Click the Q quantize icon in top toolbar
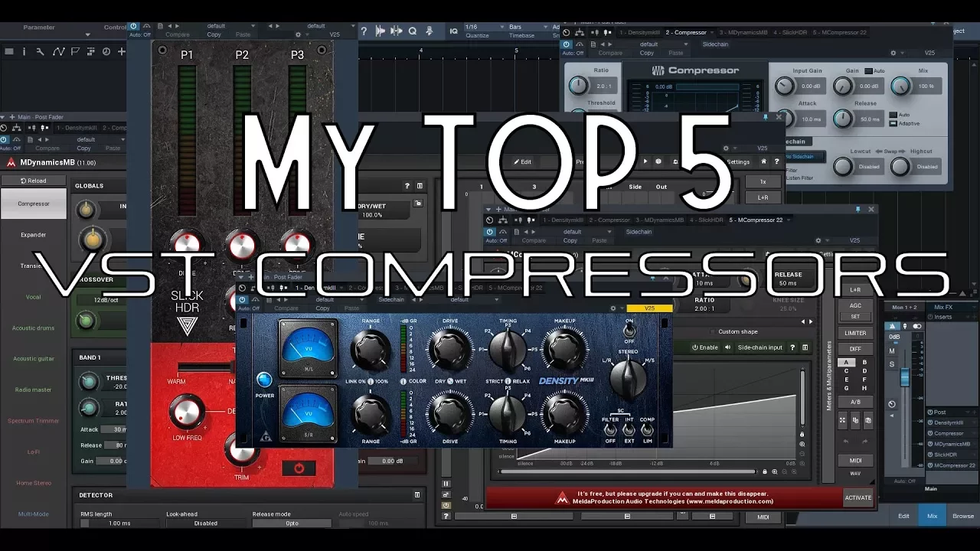Image resolution: width=980 pixels, height=551 pixels. pyautogui.click(x=413, y=31)
